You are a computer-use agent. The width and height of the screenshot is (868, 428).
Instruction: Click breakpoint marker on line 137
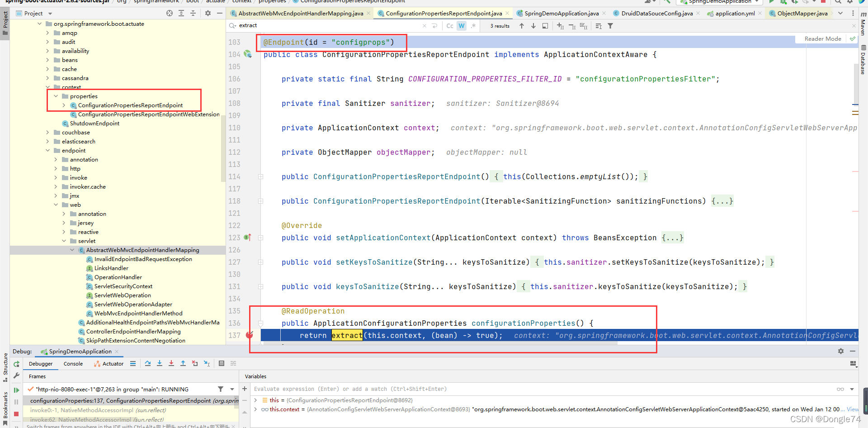click(x=249, y=335)
